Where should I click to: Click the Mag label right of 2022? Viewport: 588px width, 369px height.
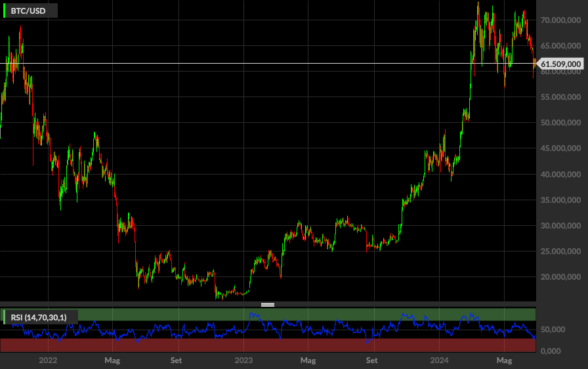coord(112,360)
